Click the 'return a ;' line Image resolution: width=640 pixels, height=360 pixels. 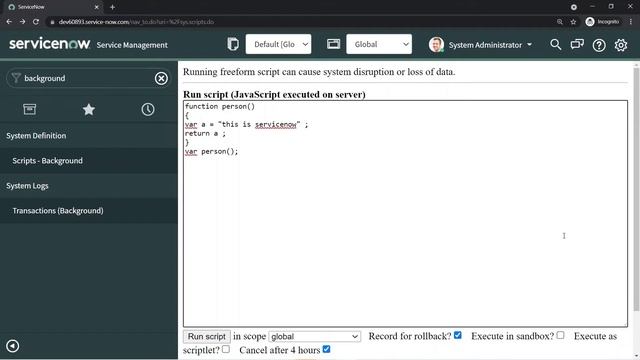[205, 133]
